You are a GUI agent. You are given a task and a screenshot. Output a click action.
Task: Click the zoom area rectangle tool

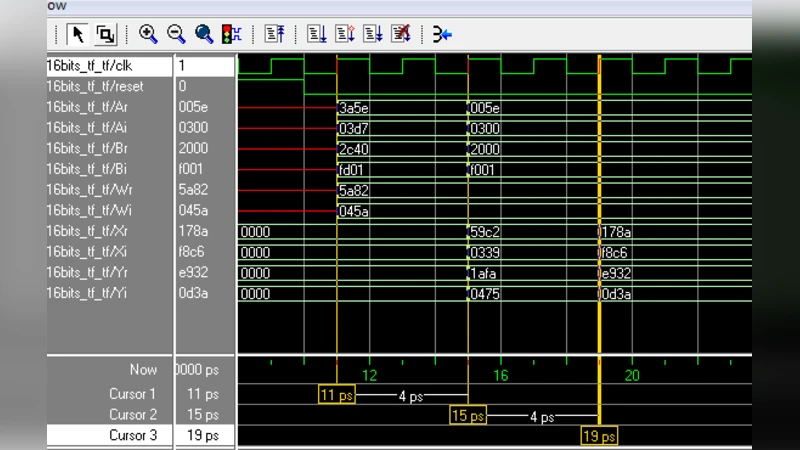[x=105, y=35]
